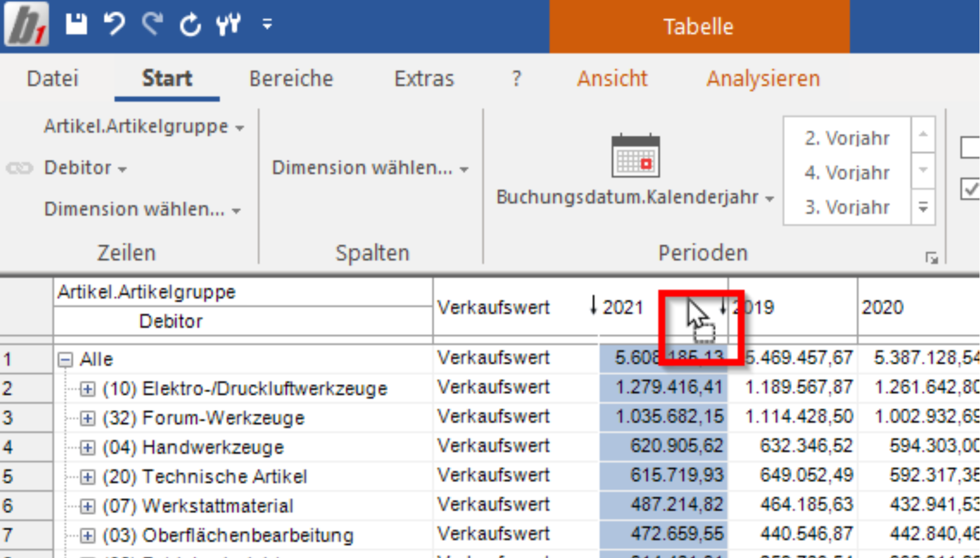Expand (20) Technische Artikel row
Image resolution: width=980 pixels, height=558 pixels.
pyautogui.click(x=87, y=477)
